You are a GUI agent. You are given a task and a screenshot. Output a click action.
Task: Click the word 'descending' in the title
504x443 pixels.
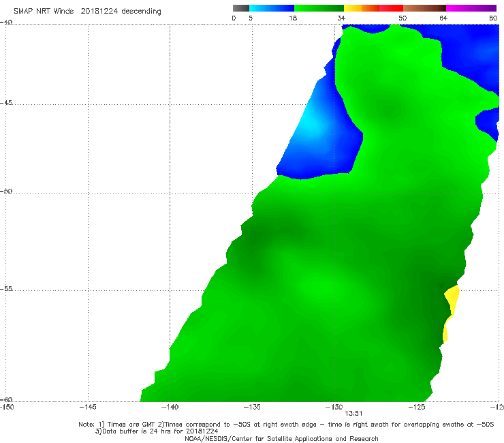point(142,12)
